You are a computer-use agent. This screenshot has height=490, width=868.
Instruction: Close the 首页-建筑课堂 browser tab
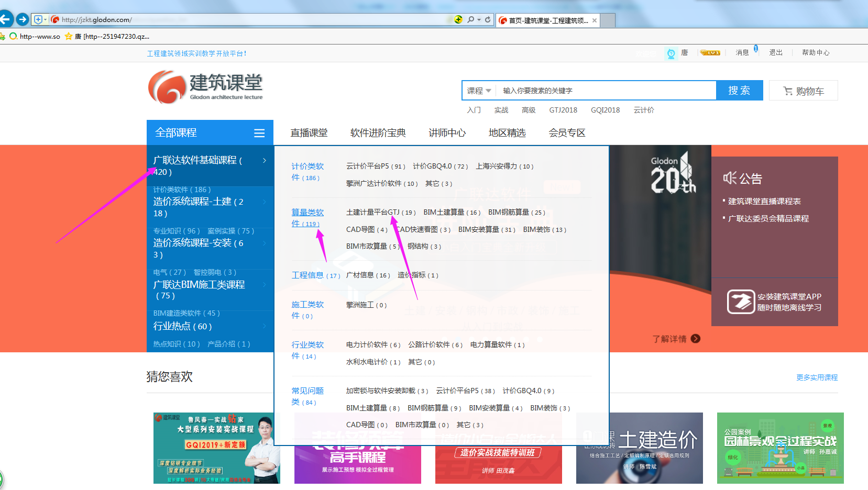coord(595,20)
